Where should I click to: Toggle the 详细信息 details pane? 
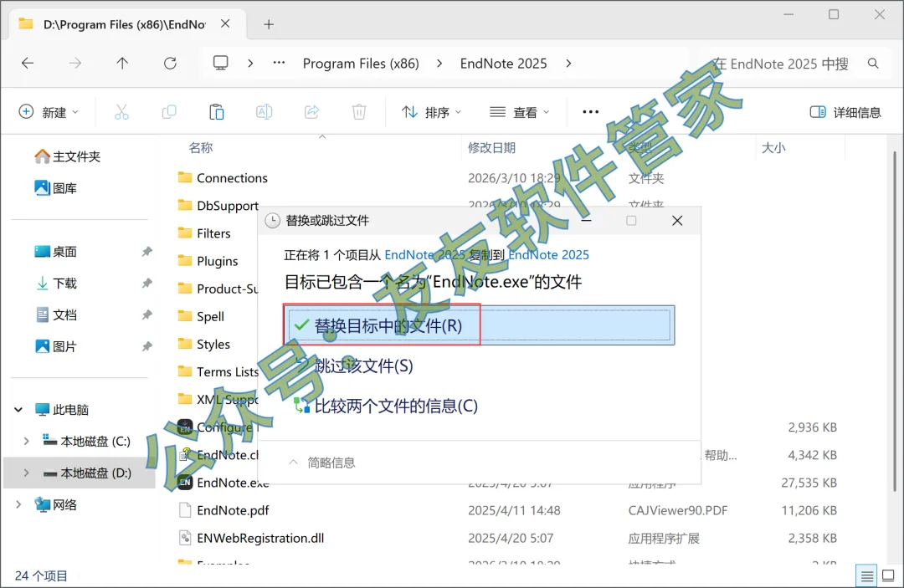point(845,112)
